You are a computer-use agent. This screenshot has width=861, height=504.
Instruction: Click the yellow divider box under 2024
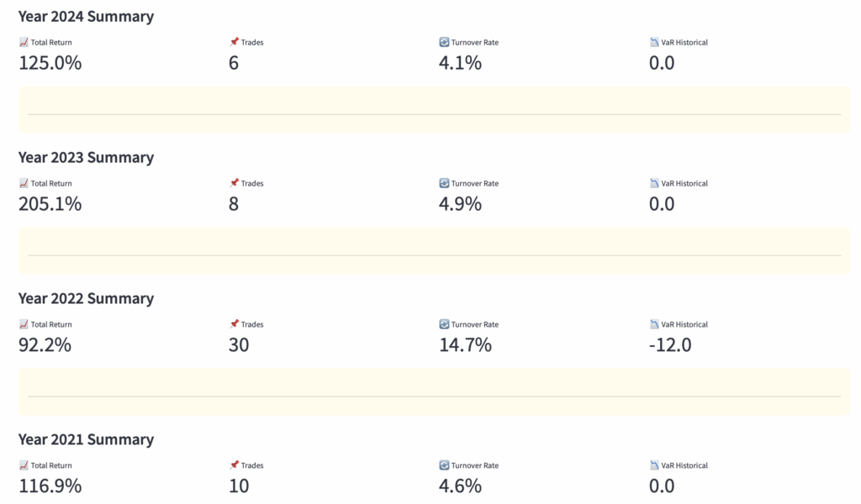point(434,110)
